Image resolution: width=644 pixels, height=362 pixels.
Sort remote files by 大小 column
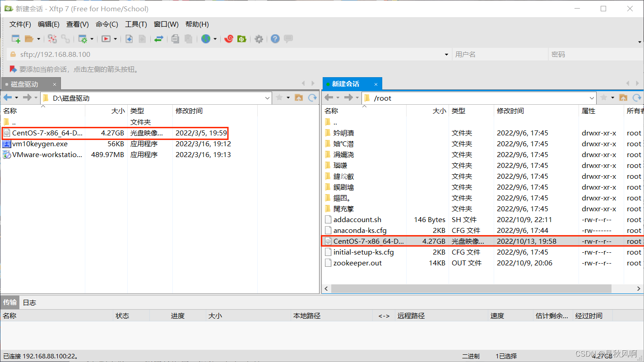427,111
